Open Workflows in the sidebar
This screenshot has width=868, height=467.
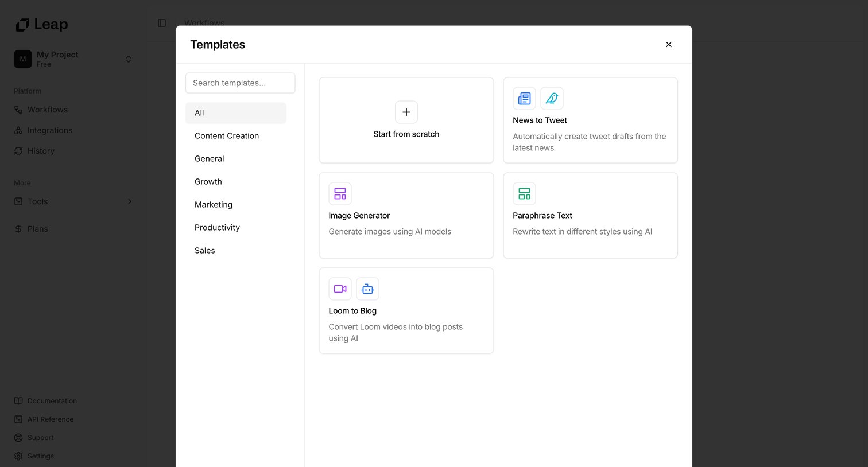48,110
